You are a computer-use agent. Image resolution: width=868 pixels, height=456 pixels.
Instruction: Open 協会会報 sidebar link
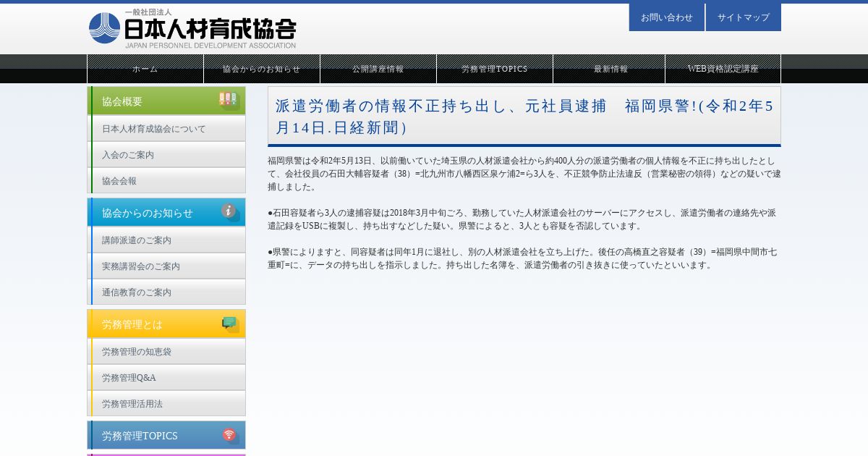click(x=166, y=181)
